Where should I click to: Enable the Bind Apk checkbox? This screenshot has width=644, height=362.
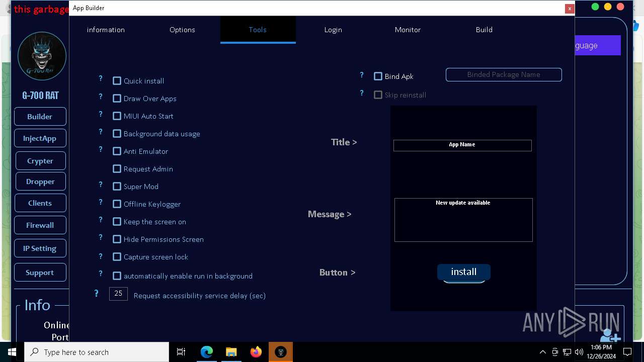click(378, 76)
